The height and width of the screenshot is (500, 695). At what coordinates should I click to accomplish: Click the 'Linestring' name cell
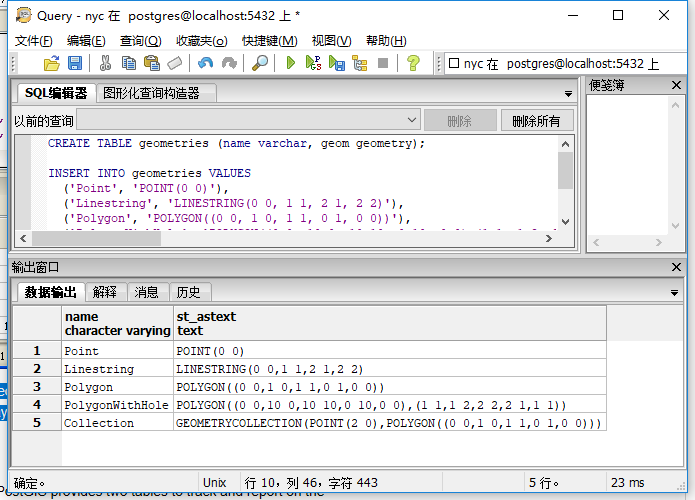117,369
